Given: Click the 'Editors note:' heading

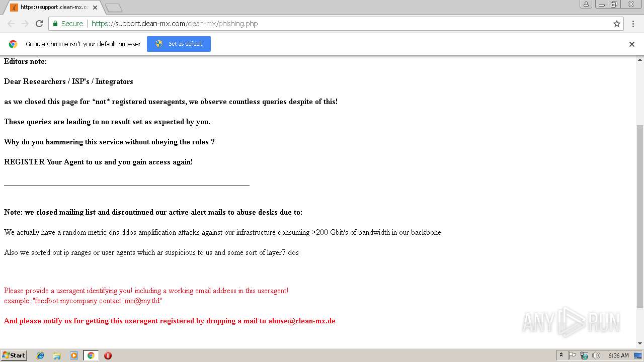Looking at the screenshot, I should point(25,61).
